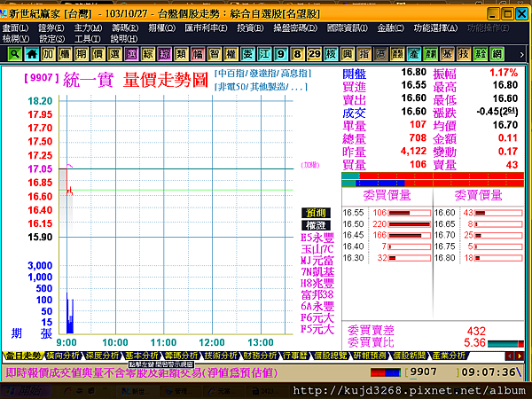This screenshot has width=532, height=399.
Task: Click the cyan 核 toolbar icon
Action: click(x=331, y=54)
